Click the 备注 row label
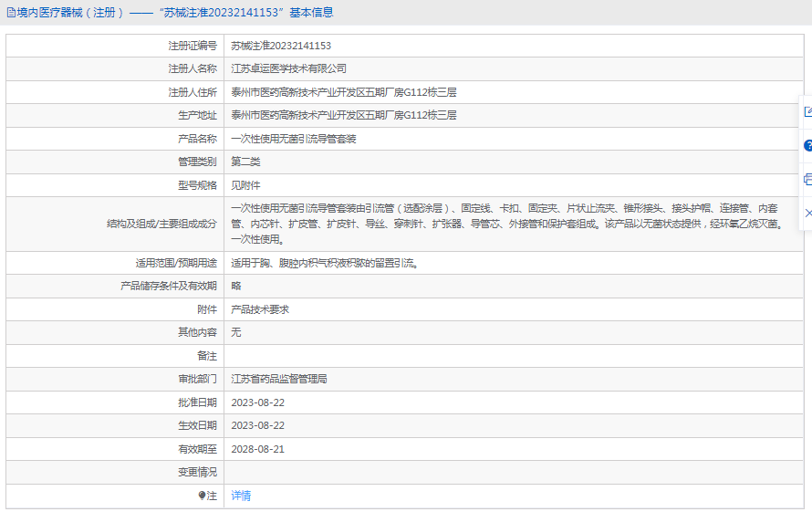The width and height of the screenshot is (812, 512). 207,356
